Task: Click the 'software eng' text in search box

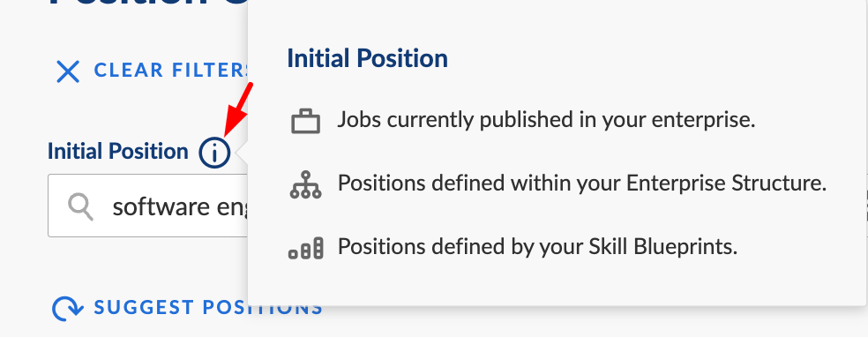Action: pos(180,207)
